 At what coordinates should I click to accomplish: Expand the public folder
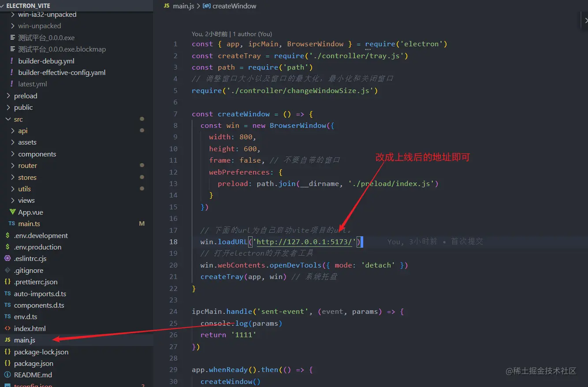[x=8, y=108]
